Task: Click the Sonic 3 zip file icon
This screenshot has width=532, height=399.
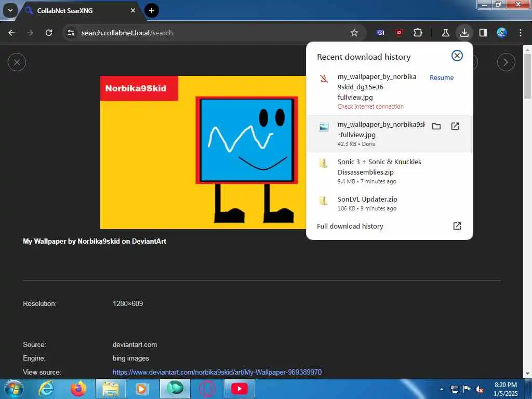Action: pos(323,163)
